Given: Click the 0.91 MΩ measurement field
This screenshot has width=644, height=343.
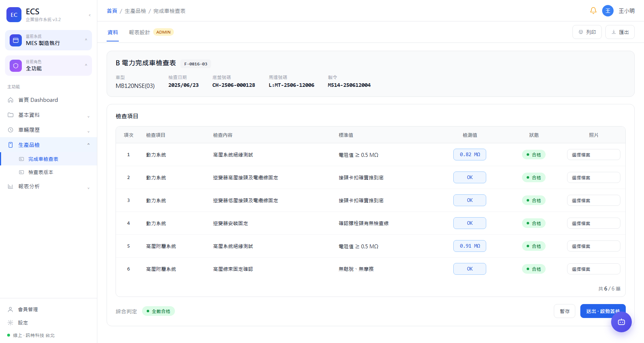Looking at the screenshot, I should pyautogui.click(x=470, y=246).
